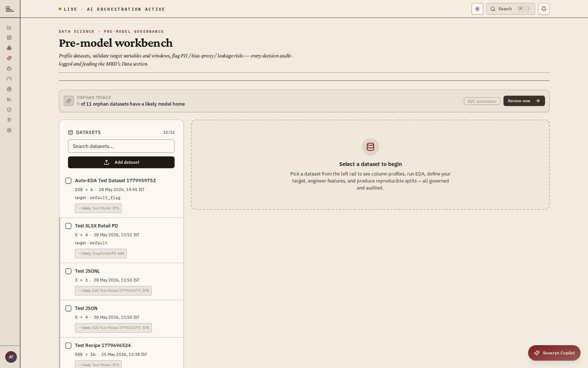Select the Auto-EDA Test Dataset 1779959752 title
This screenshot has width=588, height=368.
click(115, 181)
